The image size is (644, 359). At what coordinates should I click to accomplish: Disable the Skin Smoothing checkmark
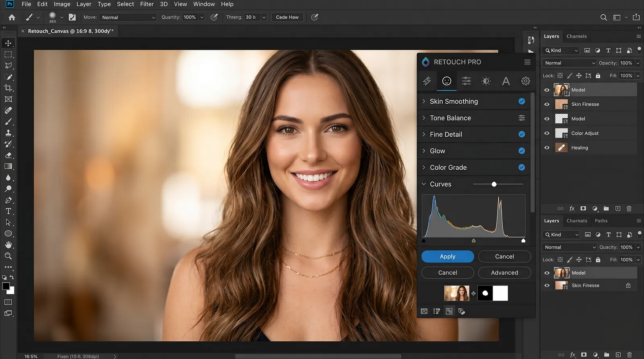(522, 101)
